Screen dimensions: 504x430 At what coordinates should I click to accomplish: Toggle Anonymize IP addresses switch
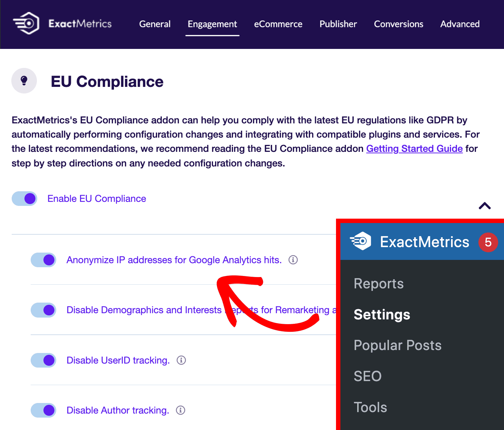click(x=43, y=260)
